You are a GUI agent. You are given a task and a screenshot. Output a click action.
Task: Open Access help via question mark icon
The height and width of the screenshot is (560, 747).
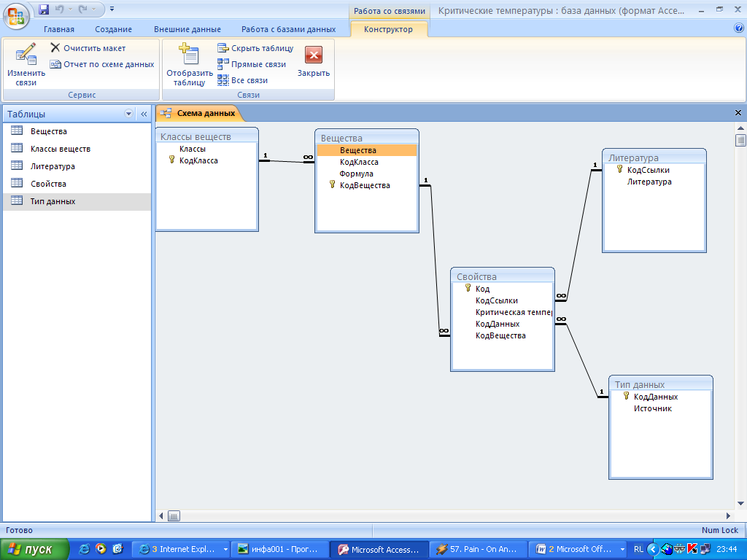(x=739, y=28)
